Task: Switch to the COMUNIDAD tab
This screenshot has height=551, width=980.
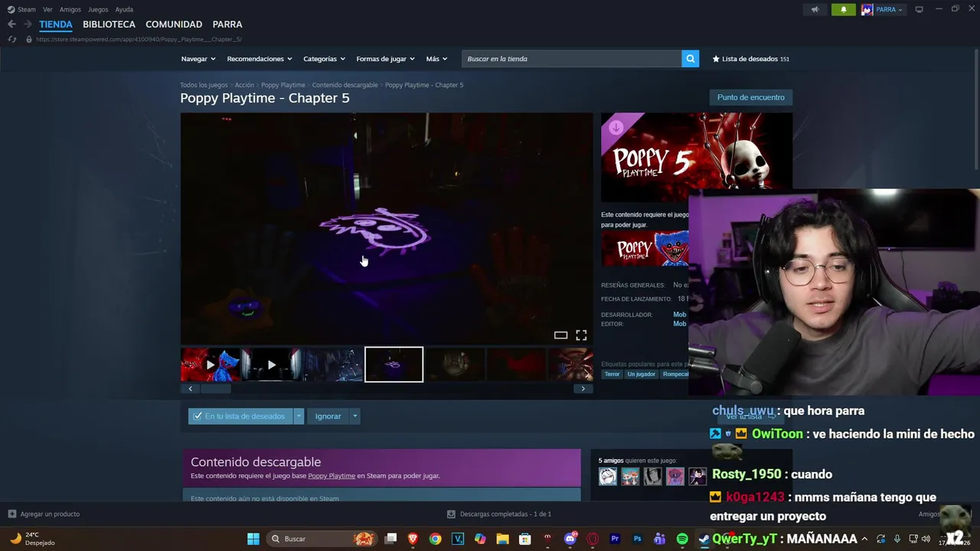Action: (174, 24)
